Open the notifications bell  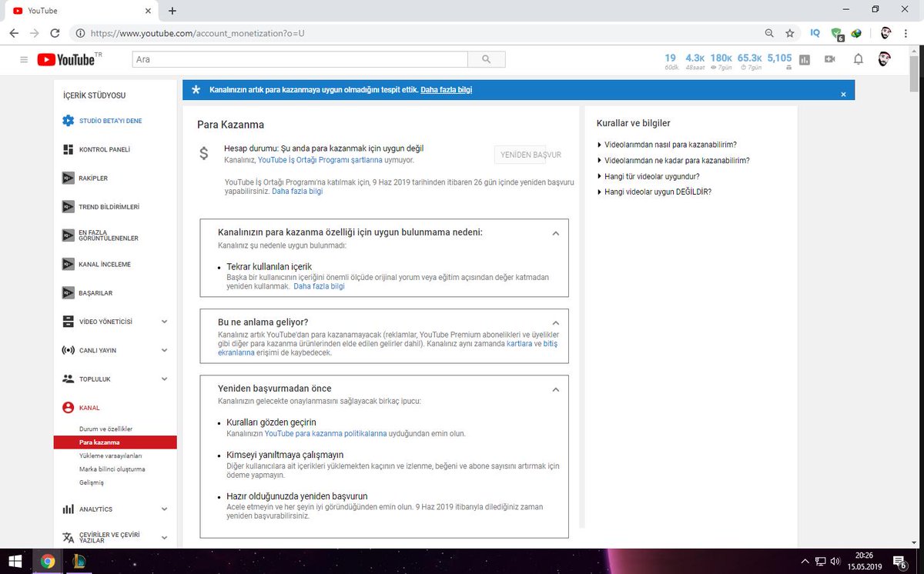pos(858,59)
